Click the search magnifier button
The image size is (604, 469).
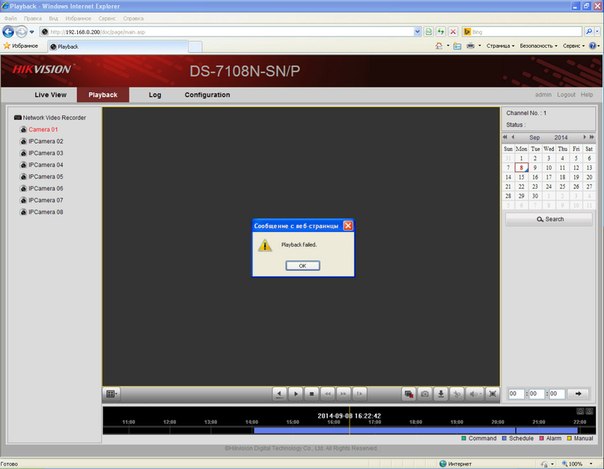point(589,32)
